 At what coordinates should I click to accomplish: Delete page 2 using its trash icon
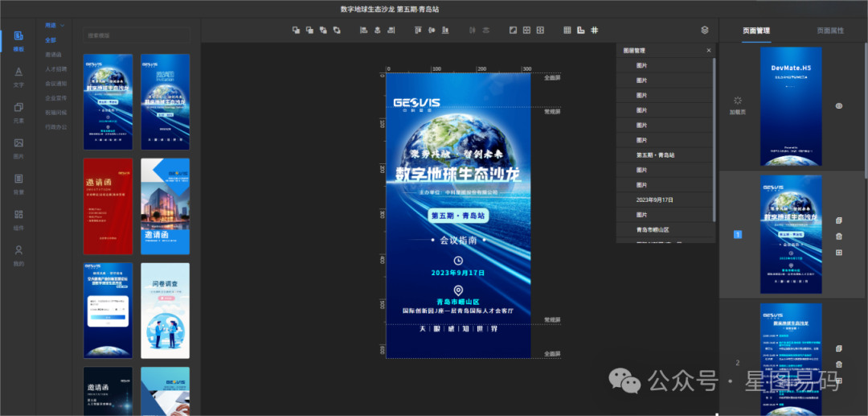click(838, 365)
